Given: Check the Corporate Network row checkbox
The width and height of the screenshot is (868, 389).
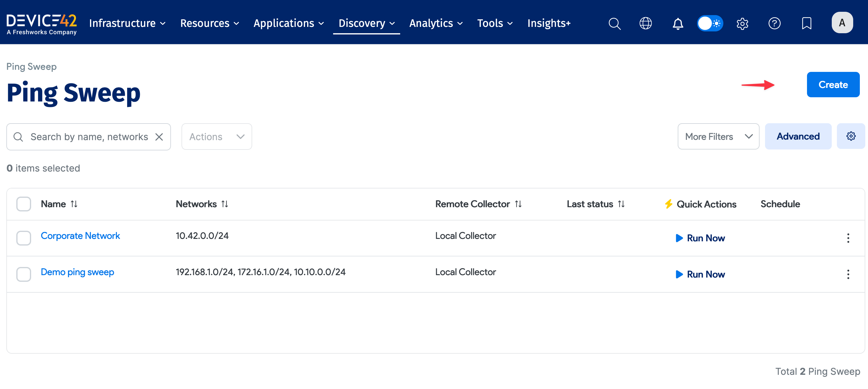Looking at the screenshot, I should pos(24,238).
